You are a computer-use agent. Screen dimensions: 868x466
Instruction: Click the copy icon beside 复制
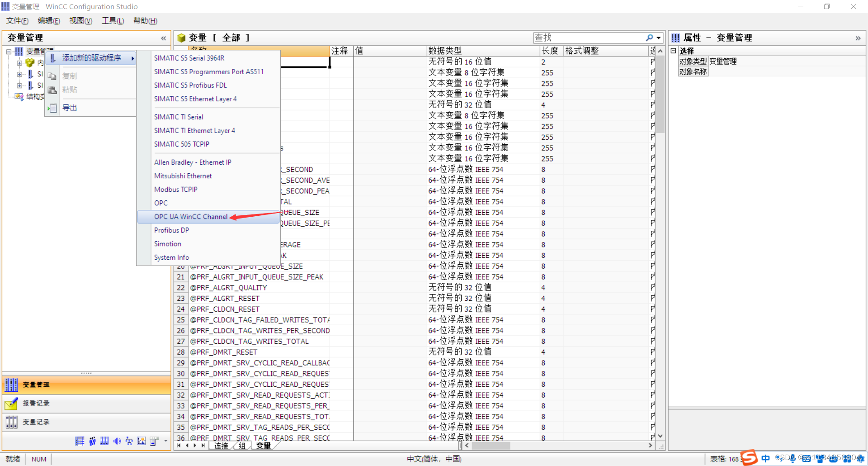coord(52,76)
